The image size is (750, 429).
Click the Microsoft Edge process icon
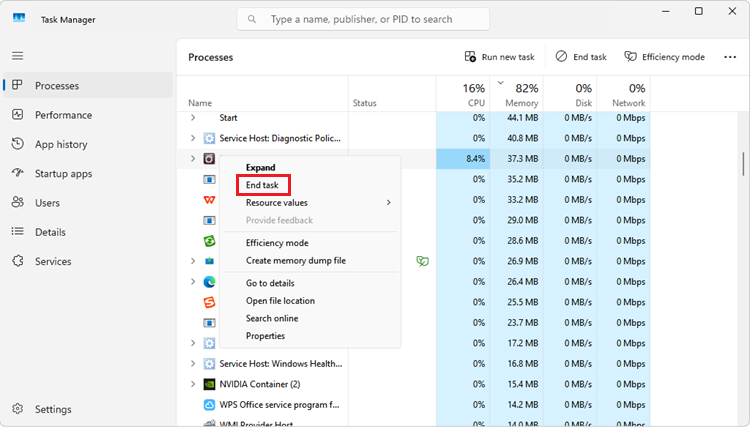pyautogui.click(x=209, y=282)
